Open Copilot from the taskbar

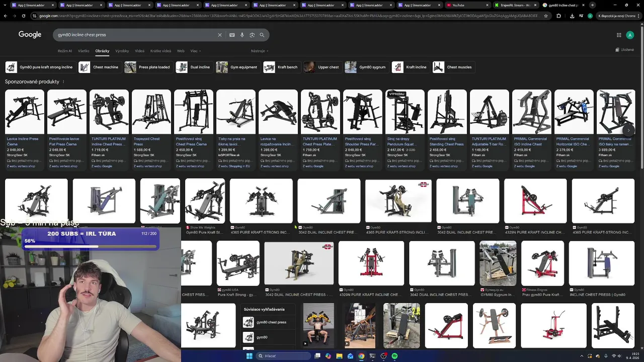click(328, 356)
